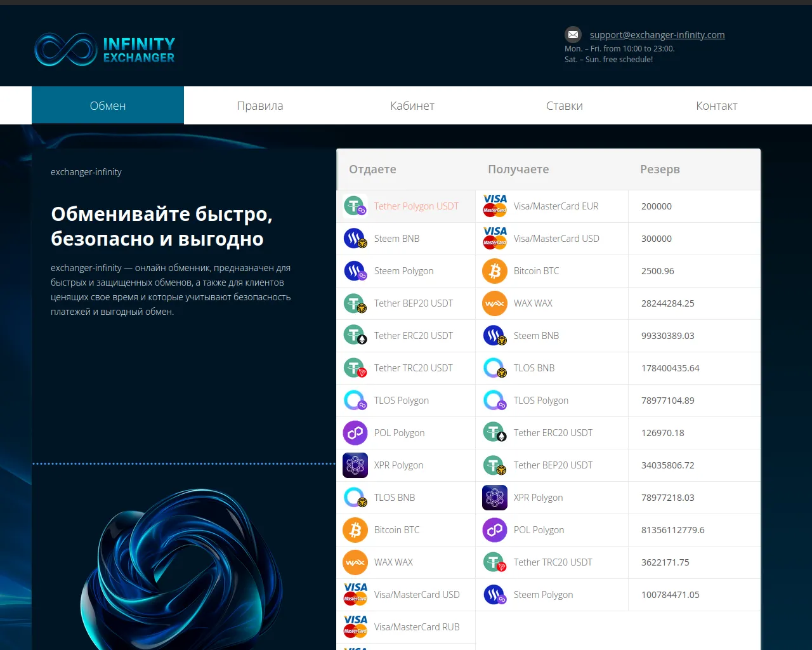Select Bitcoin BTC in the Получаете column

536,271
